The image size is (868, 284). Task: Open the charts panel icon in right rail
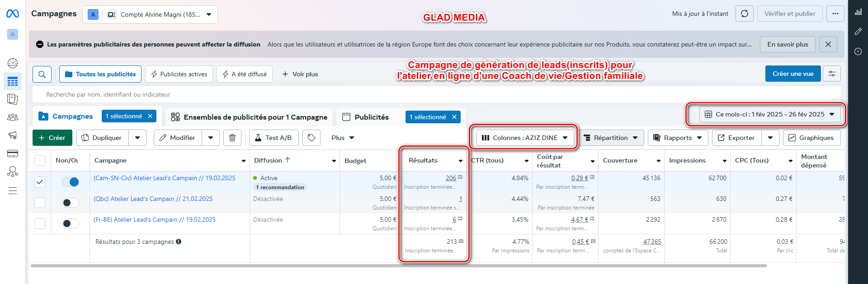[858, 12]
